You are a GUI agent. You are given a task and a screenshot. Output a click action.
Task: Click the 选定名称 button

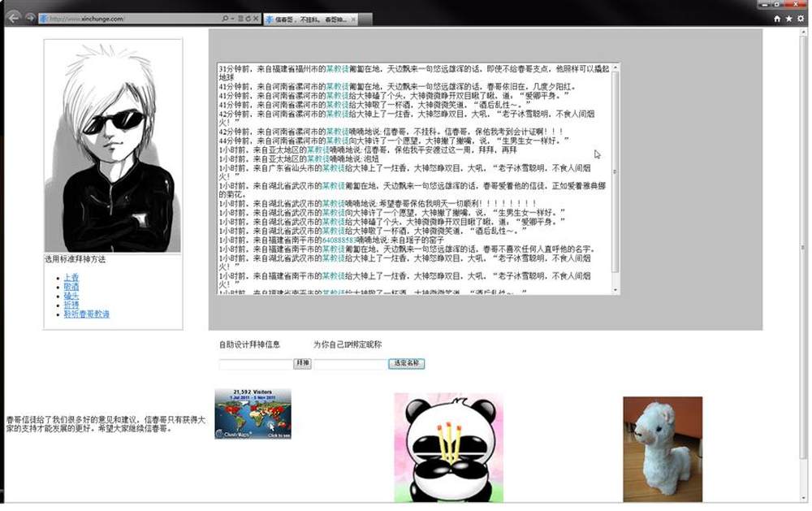(407, 363)
